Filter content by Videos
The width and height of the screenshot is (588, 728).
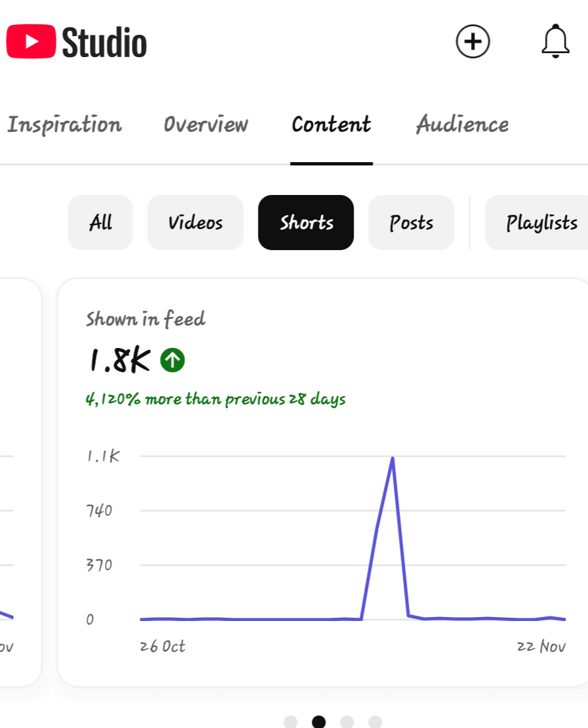(x=196, y=223)
